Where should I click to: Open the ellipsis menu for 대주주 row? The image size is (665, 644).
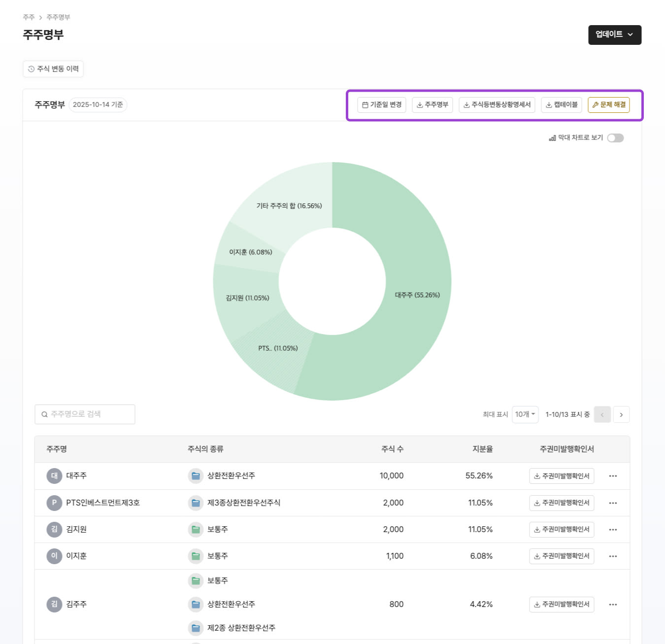[x=613, y=475]
